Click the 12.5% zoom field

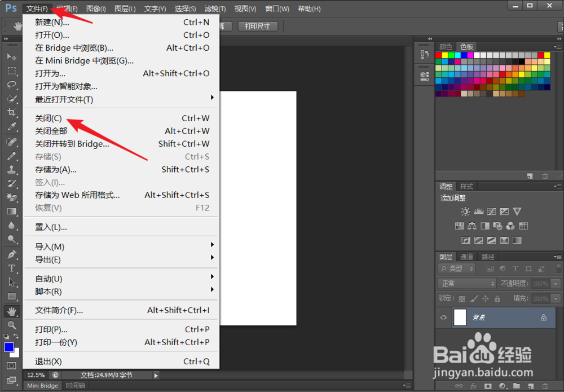click(36, 375)
